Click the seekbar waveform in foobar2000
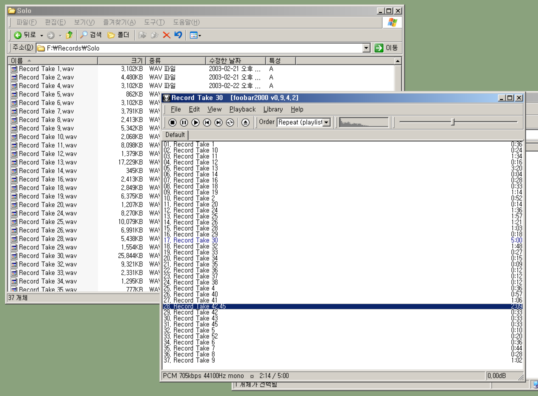Viewport: 538px width, 396px height. pyautogui.click(x=364, y=122)
